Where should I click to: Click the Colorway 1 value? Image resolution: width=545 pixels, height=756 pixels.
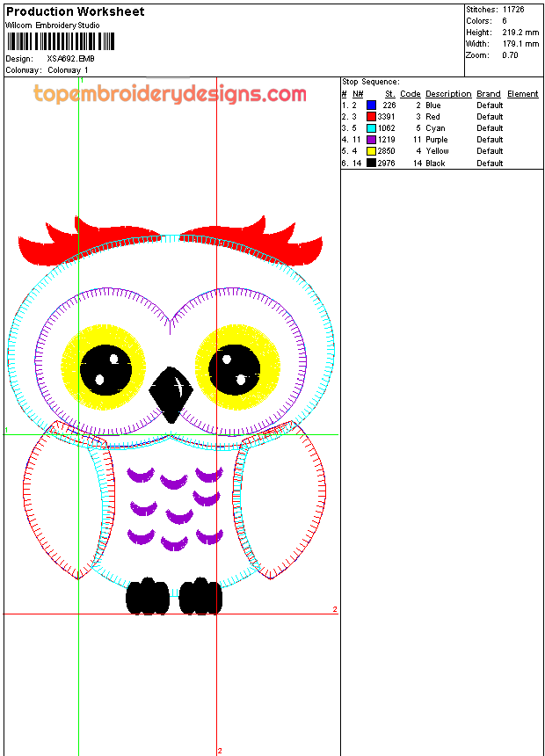coord(68,70)
